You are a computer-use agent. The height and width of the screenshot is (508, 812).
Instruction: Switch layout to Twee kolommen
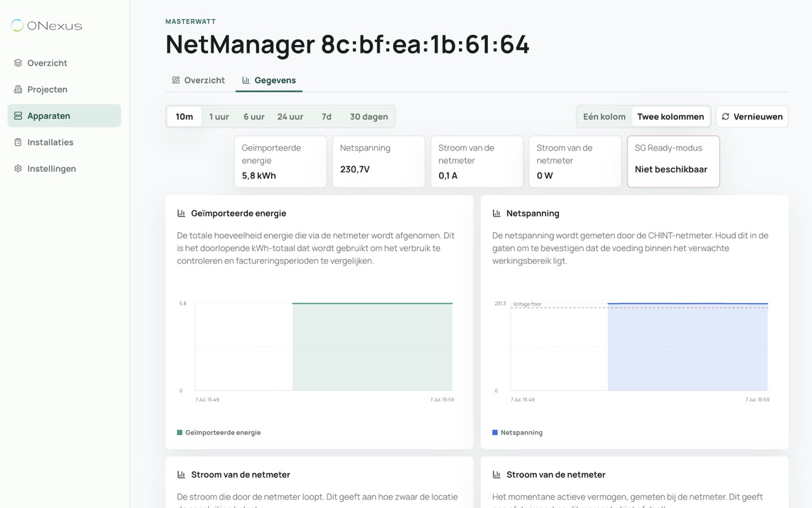tap(671, 117)
